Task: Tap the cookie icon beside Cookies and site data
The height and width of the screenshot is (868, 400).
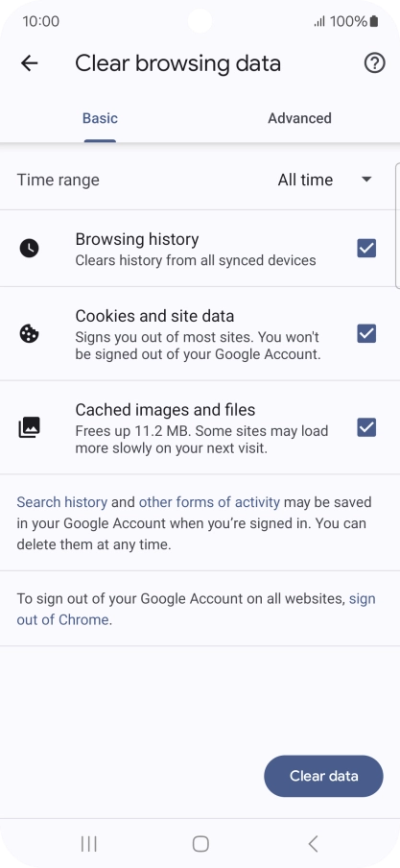Action: [x=30, y=334]
